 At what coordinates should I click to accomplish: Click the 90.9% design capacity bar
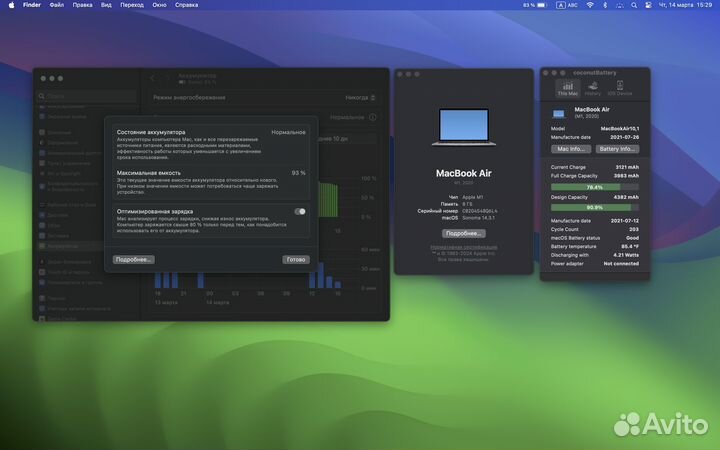[595, 208]
